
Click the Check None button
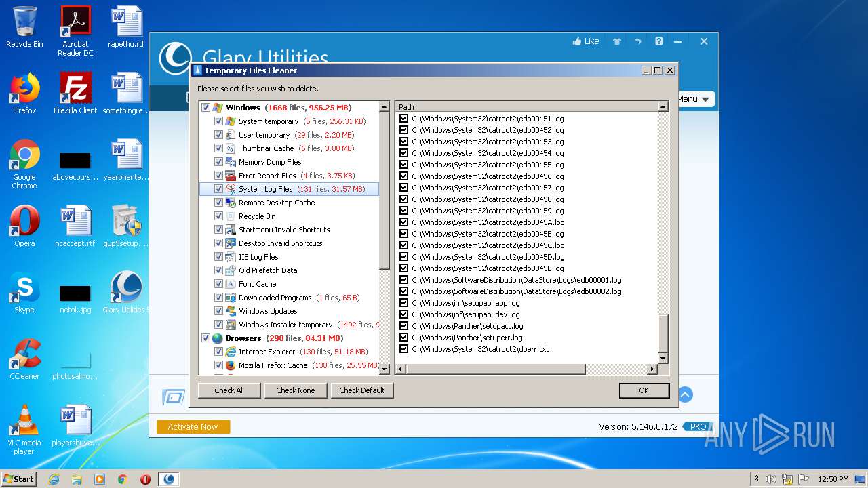[296, 390]
